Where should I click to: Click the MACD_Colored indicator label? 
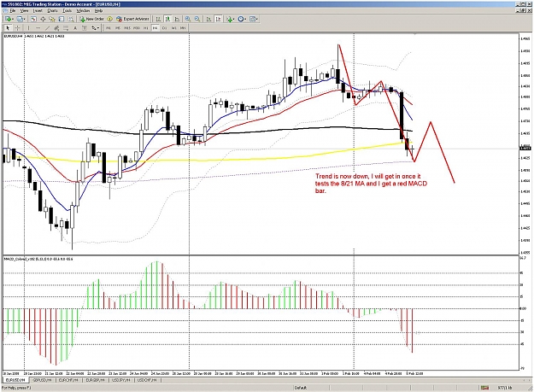(38, 259)
